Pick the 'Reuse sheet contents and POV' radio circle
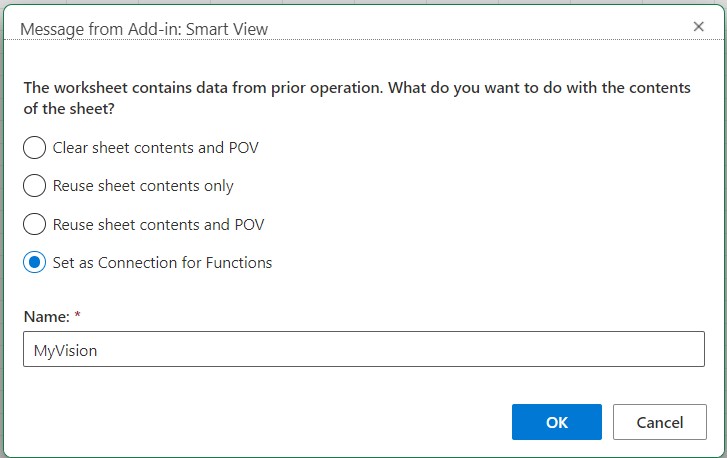 [x=35, y=224]
